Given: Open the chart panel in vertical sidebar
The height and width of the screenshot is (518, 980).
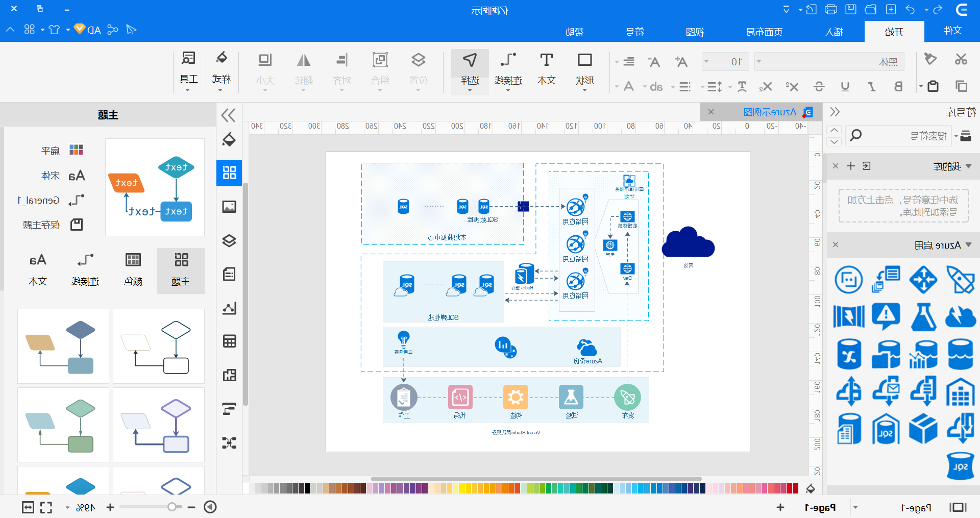Looking at the screenshot, I should 229,308.
